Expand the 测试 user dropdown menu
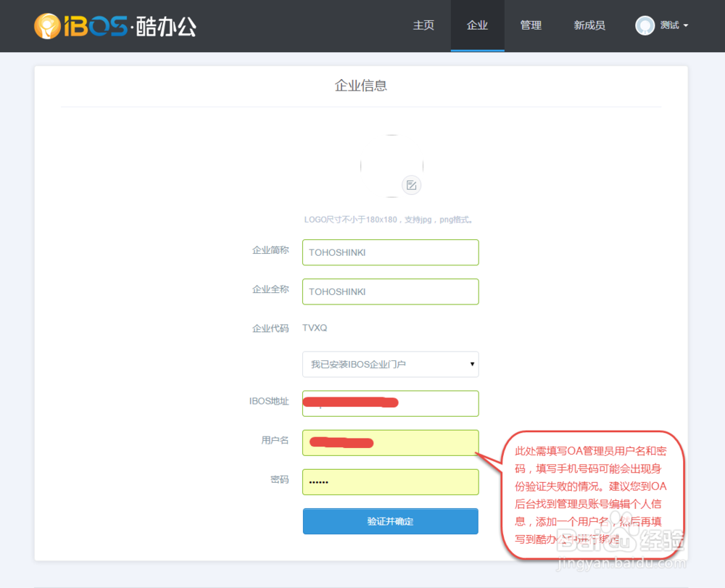This screenshot has width=725, height=588. [674, 25]
